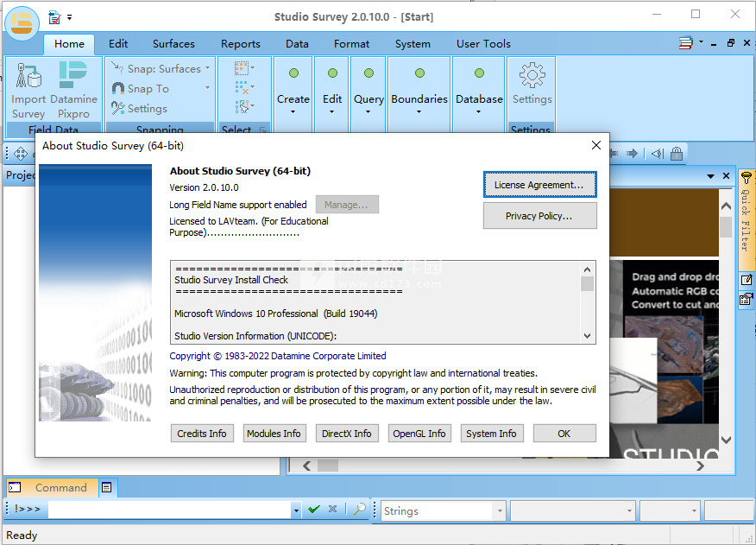Click the forward arrow navigation icon
The height and width of the screenshot is (545, 756).
pyautogui.click(x=632, y=154)
